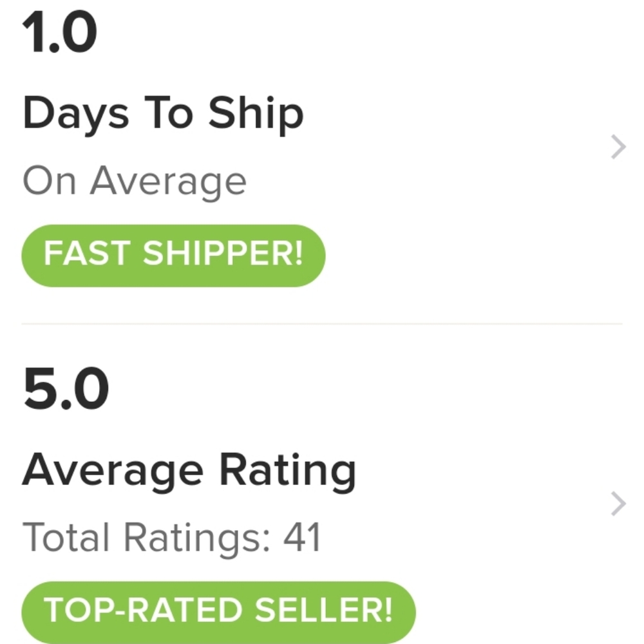644x644 pixels.
Task: Open Average Rating details arrow
Action: pos(618,504)
